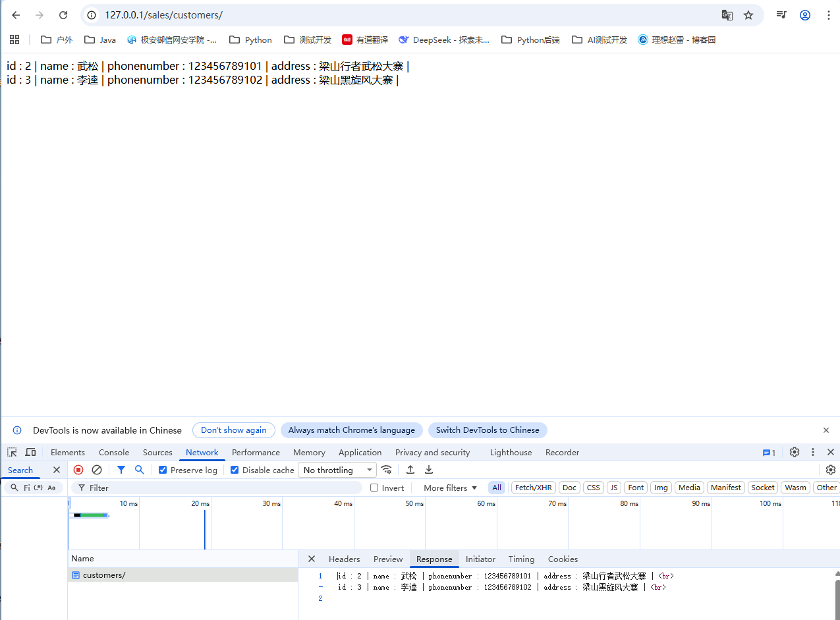840x620 pixels.
Task: Switch to the Elements panel
Action: 68,453
